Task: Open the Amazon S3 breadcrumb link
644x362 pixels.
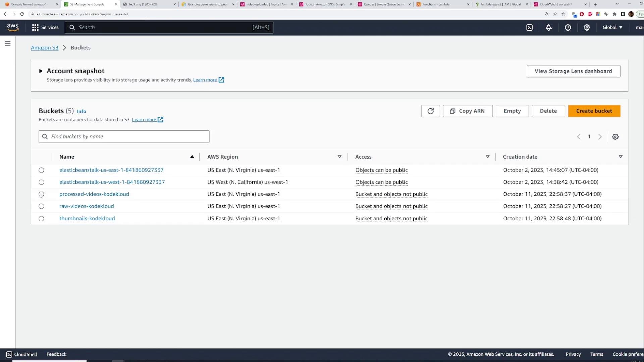Action: coord(45,48)
